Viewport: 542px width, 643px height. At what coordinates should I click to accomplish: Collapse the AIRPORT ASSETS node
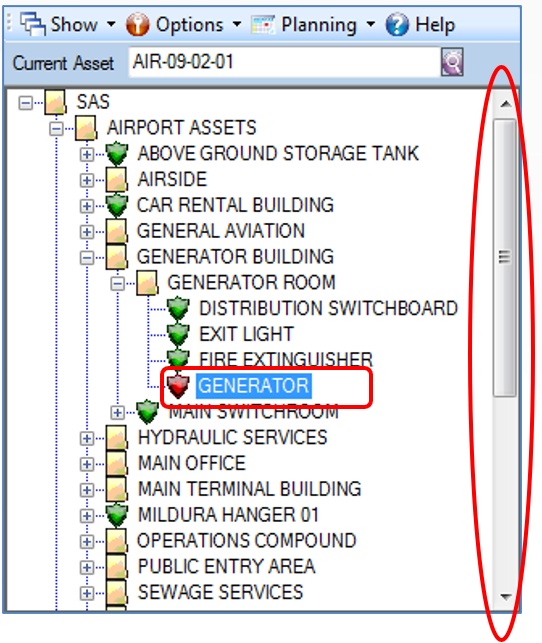tap(56, 129)
